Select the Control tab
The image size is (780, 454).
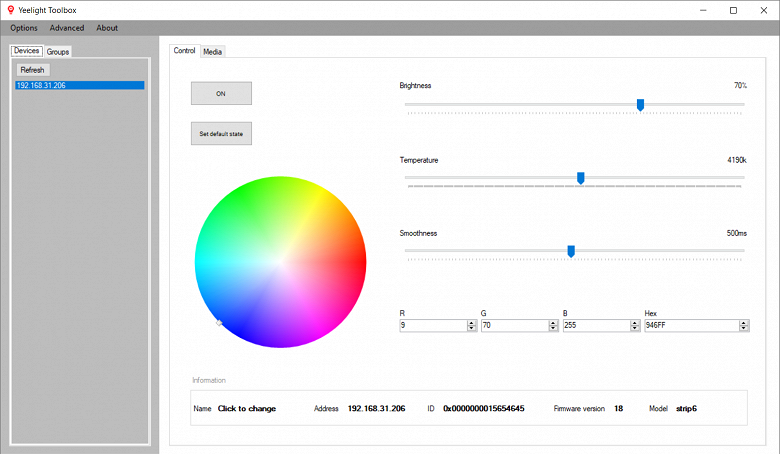point(184,51)
